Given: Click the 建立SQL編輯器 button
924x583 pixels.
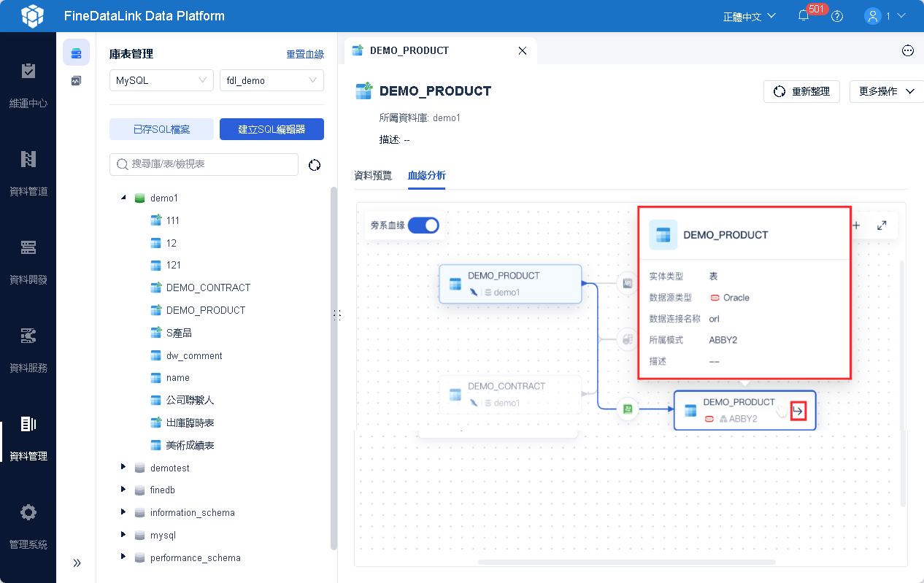Looking at the screenshot, I should pyautogui.click(x=272, y=129).
